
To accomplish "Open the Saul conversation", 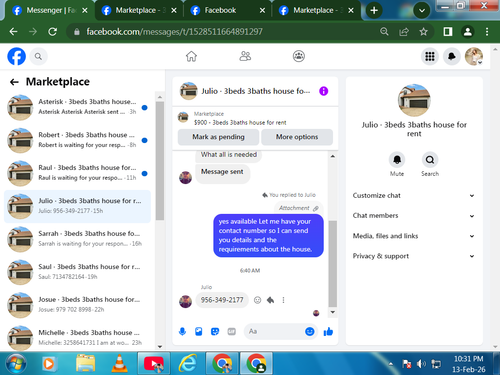I will click(x=77, y=272).
